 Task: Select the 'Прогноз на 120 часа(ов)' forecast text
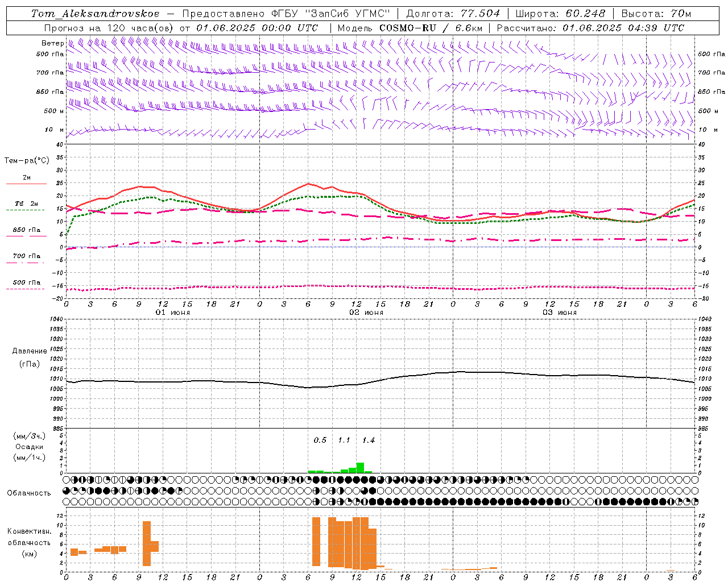(x=109, y=28)
